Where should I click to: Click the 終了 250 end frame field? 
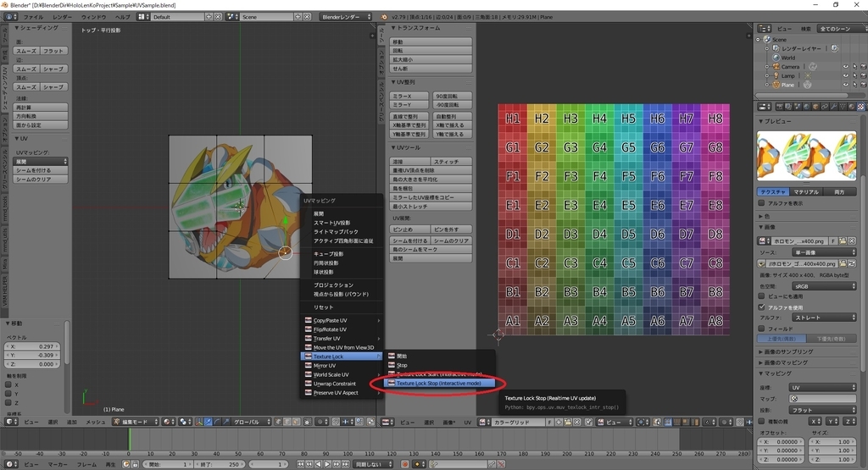220,464
